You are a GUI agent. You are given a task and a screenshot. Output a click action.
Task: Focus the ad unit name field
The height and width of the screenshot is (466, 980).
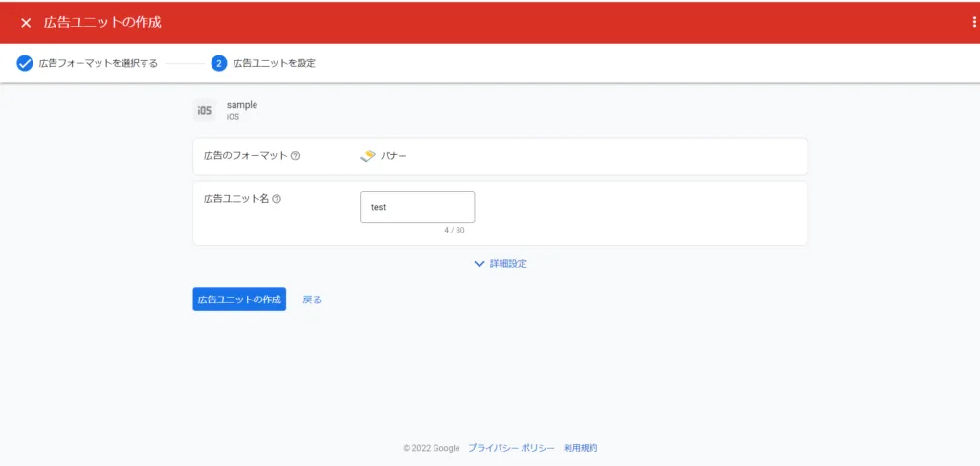417,208
